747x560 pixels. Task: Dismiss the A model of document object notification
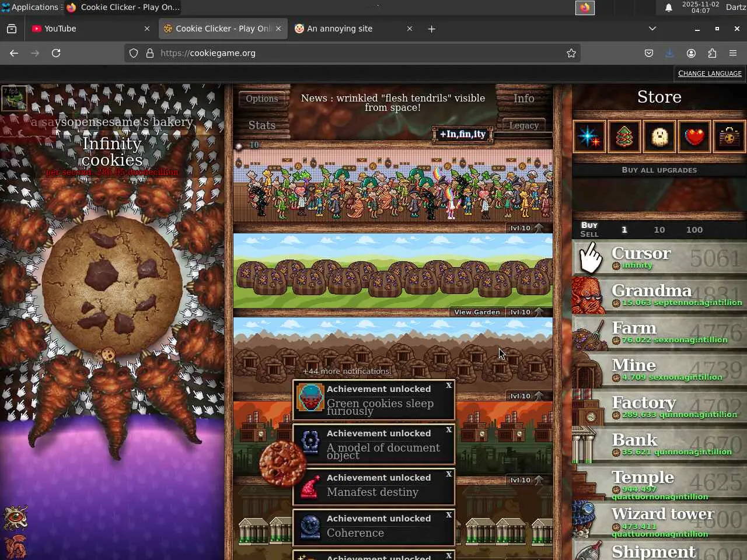pyautogui.click(x=449, y=430)
